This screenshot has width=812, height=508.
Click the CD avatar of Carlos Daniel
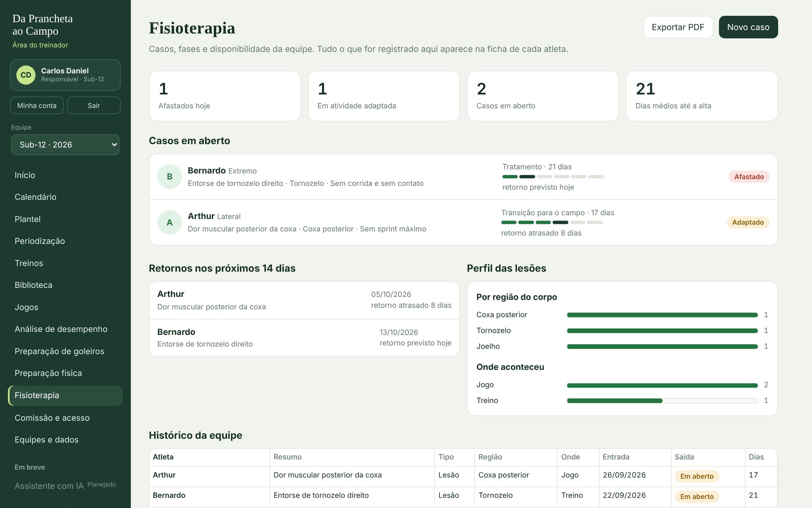26,75
